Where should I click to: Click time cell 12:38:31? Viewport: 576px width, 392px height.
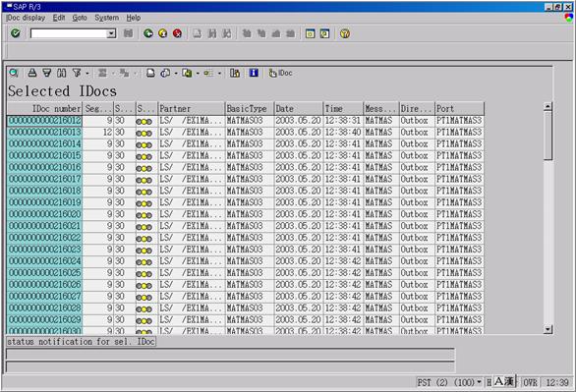tap(343, 121)
